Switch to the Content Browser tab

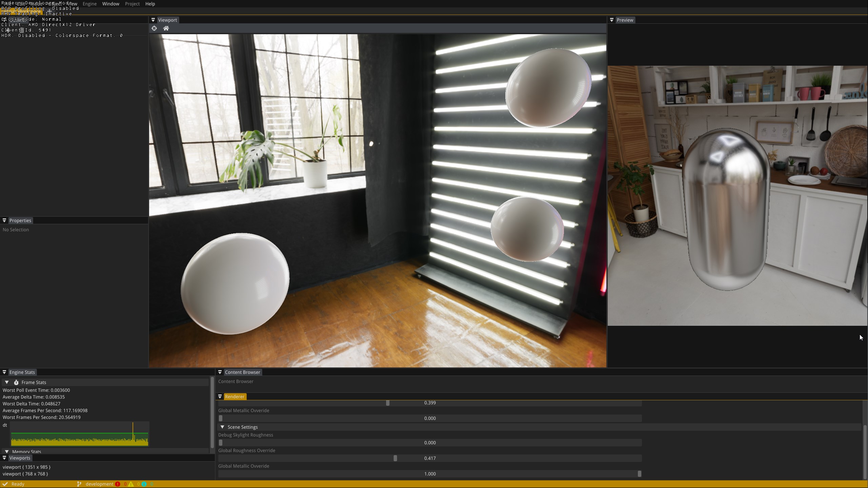tap(242, 372)
